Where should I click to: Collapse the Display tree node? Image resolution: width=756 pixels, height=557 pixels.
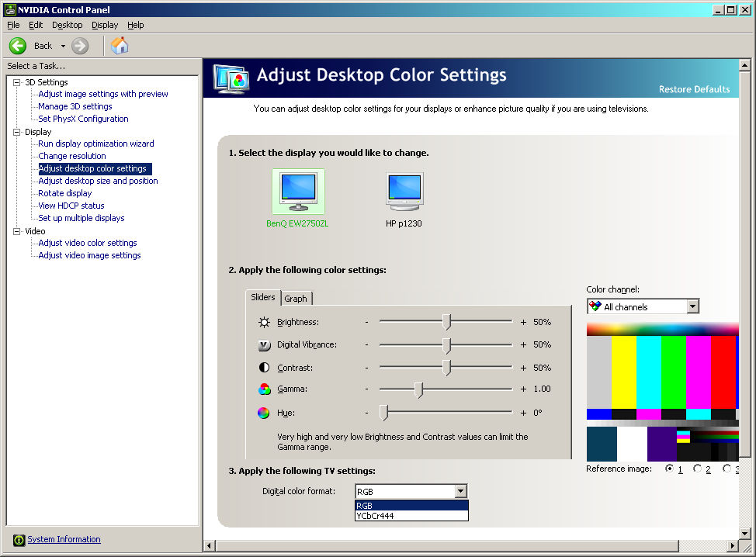tap(17, 132)
